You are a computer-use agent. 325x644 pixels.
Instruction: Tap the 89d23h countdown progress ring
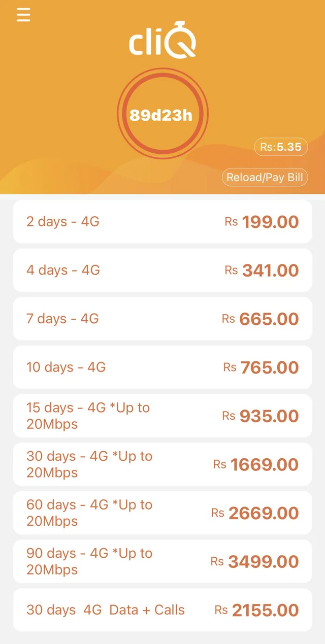pyautogui.click(x=162, y=114)
